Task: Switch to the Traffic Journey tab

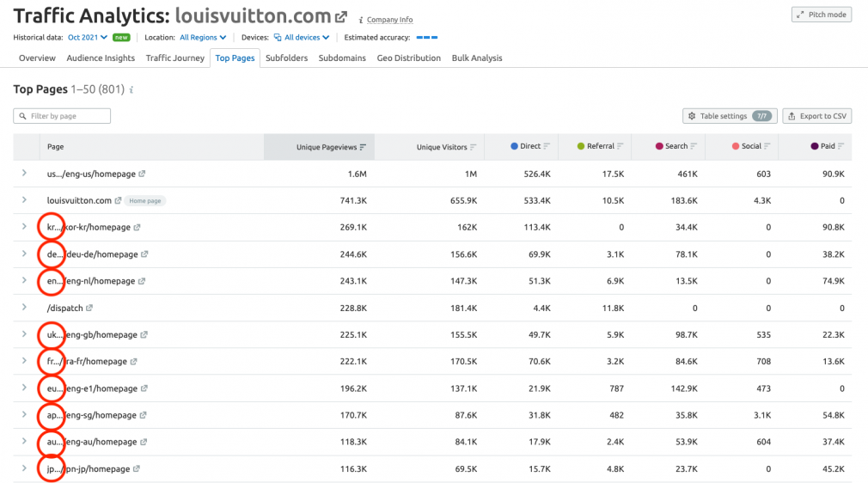Action: [175, 58]
